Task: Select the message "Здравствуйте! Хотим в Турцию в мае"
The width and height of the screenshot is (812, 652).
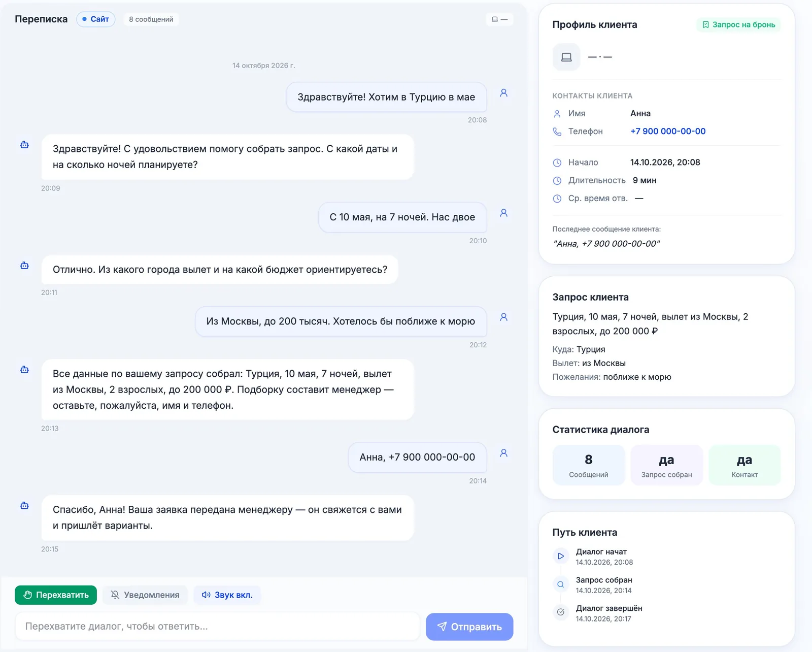Action: tap(386, 97)
